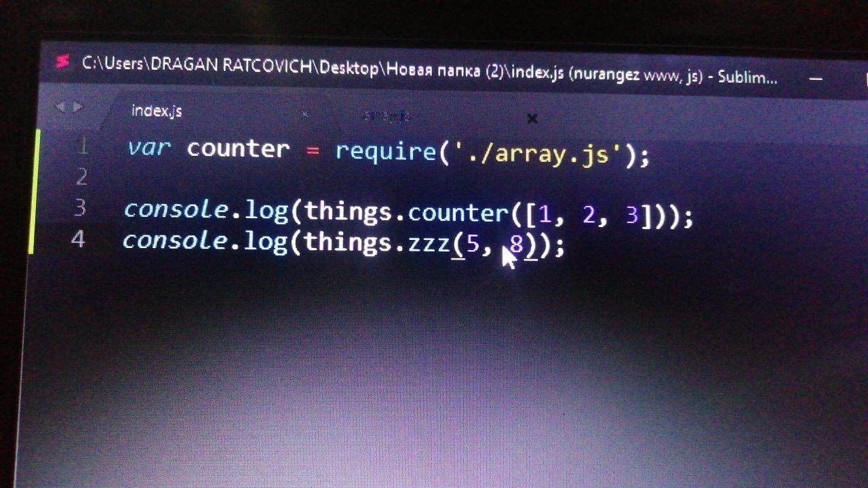Click the Sublime Text logo icon
Image resolution: width=868 pixels, height=488 pixels.
coord(62,62)
